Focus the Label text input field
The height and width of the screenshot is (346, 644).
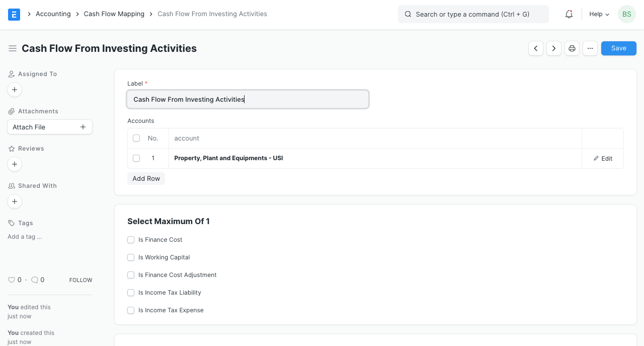(x=248, y=100)
